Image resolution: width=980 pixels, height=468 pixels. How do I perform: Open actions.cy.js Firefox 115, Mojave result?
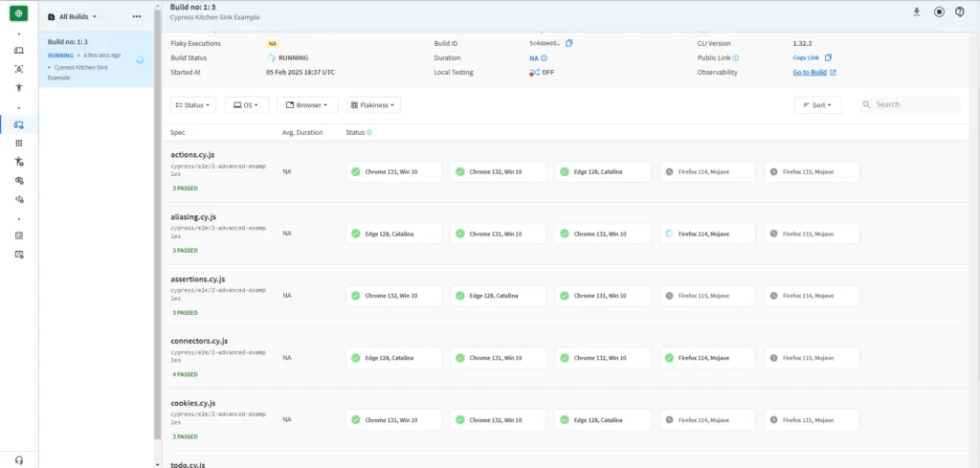point(812,172)
